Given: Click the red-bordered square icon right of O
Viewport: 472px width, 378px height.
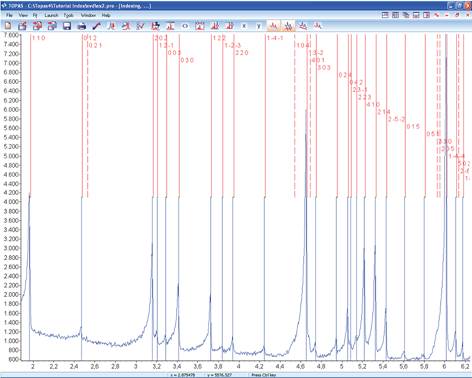Looking at the screenshot, I should coord(200,26).
